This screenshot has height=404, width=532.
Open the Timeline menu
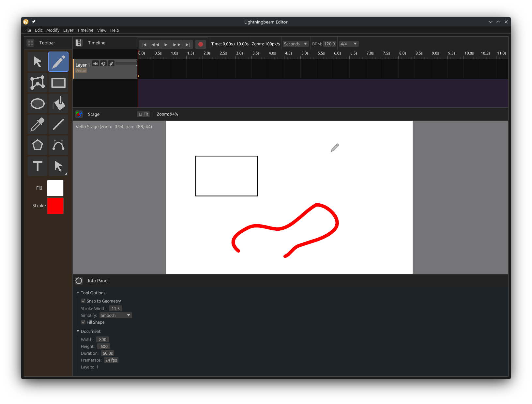[x=85, y=30]
